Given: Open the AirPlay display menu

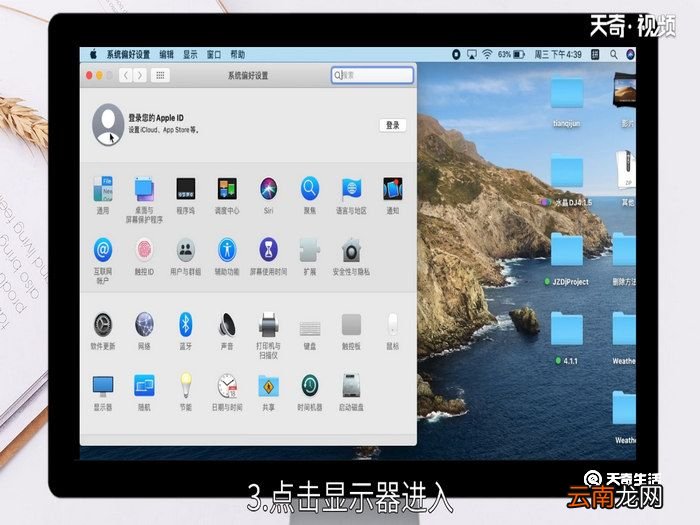Looking at the screenshot, I should point(471,54).
